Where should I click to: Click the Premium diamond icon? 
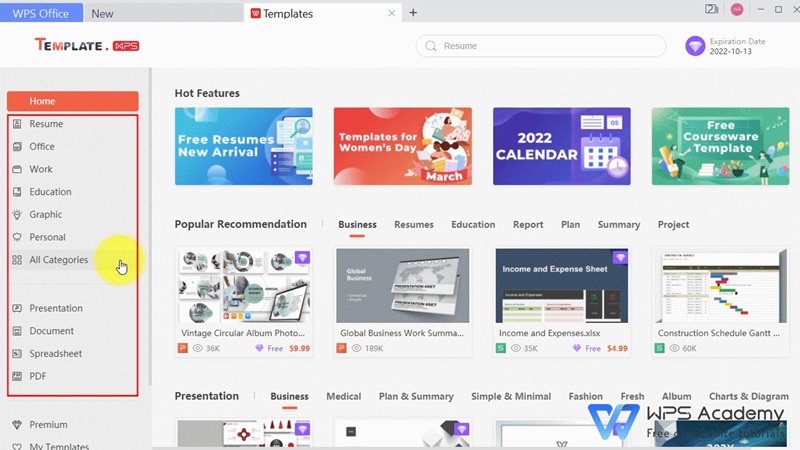pyautogui.click(x=17, y=424)
